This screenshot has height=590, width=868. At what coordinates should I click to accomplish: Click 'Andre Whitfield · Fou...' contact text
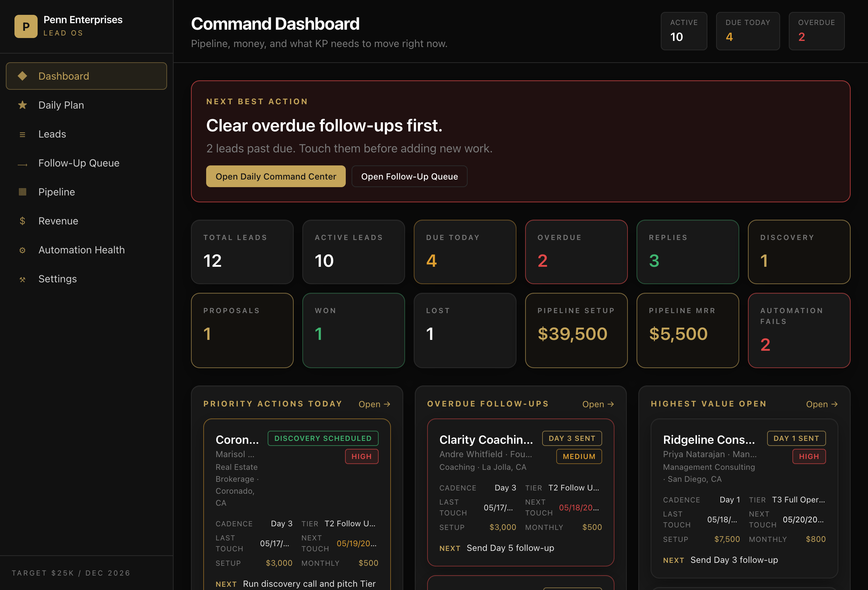486,454
